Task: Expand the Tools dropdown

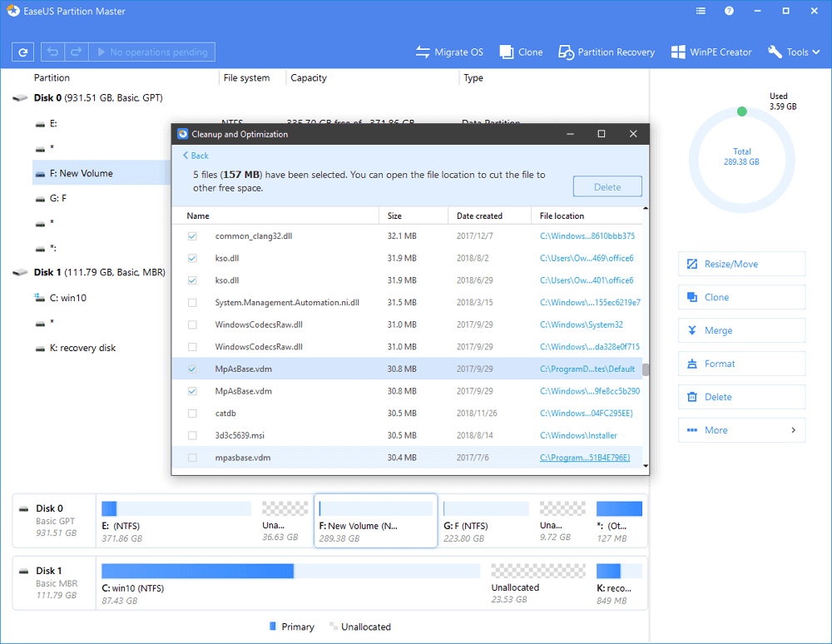Action: [794, 52]
